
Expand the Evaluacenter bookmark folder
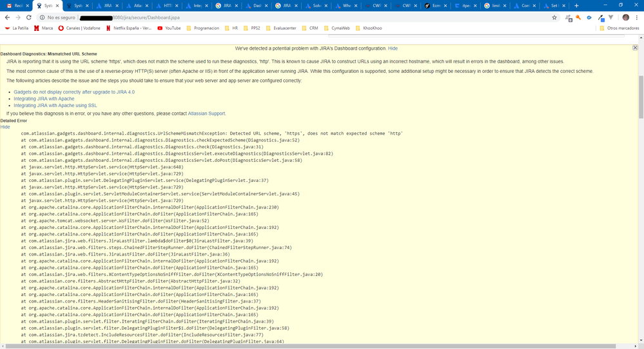281,28
